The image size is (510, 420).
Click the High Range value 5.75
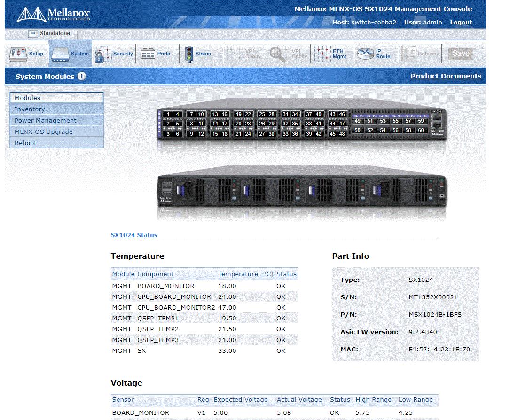point(362,412)
